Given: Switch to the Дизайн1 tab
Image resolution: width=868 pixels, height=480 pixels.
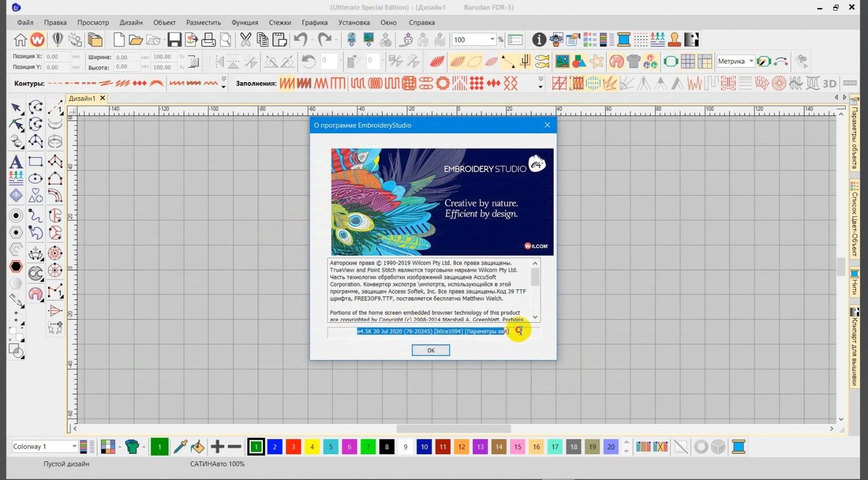Looking at the screenshot, I should 82,98.
